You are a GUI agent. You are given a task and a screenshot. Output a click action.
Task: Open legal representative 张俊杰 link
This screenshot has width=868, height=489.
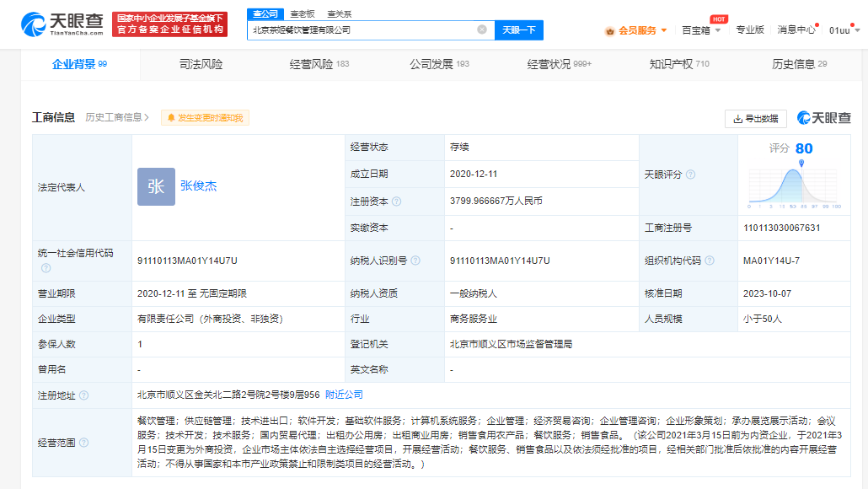coord(198,186)
